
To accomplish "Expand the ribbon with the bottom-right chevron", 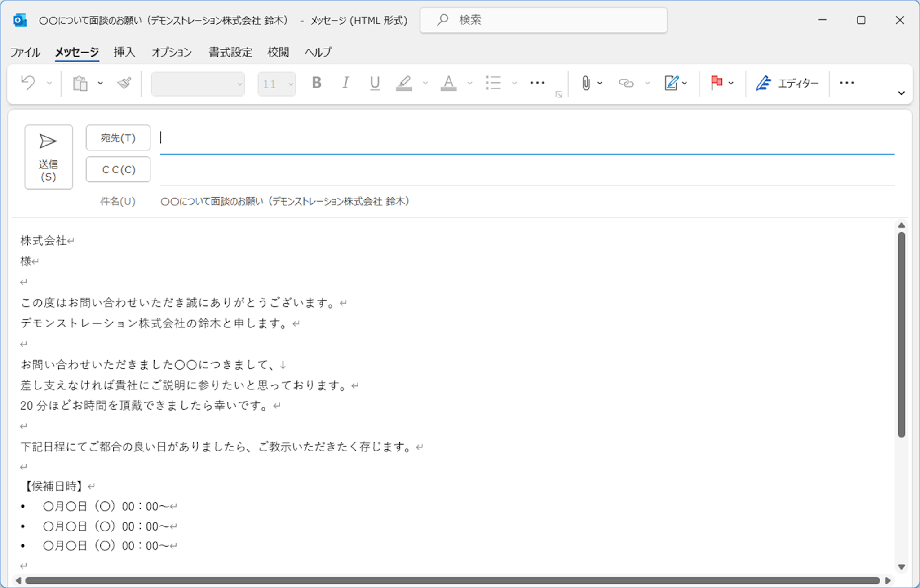I will tap(901, 93).
